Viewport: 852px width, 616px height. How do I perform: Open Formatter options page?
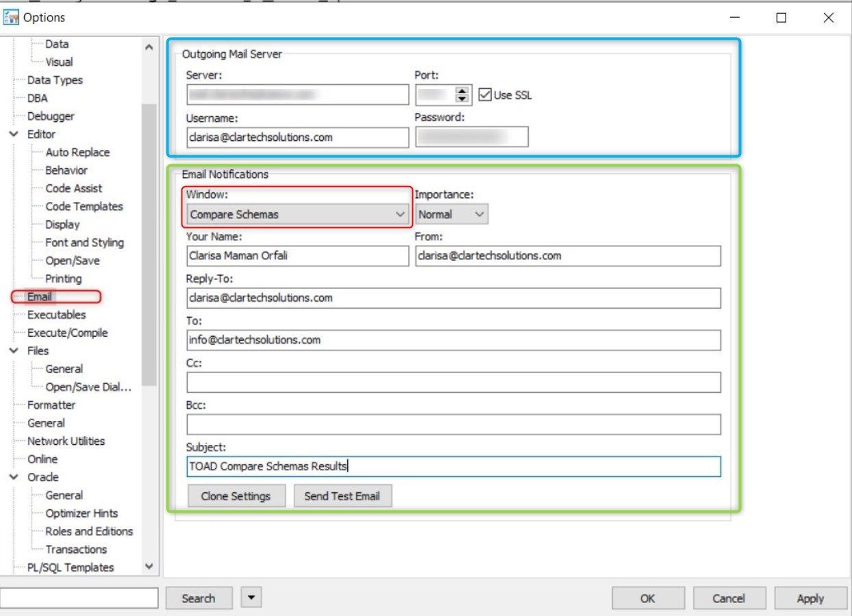coord(51,405)
